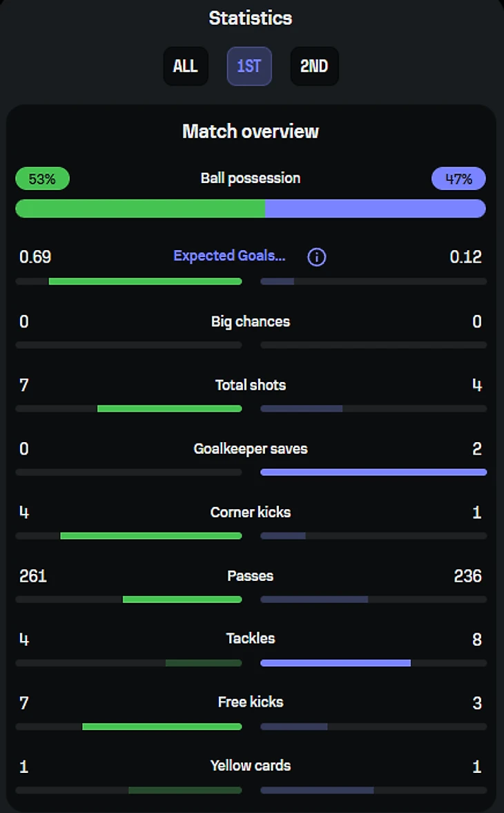504x813 pixels.
Task: Click the Match overview heading
Action: [x=251, y=131]
